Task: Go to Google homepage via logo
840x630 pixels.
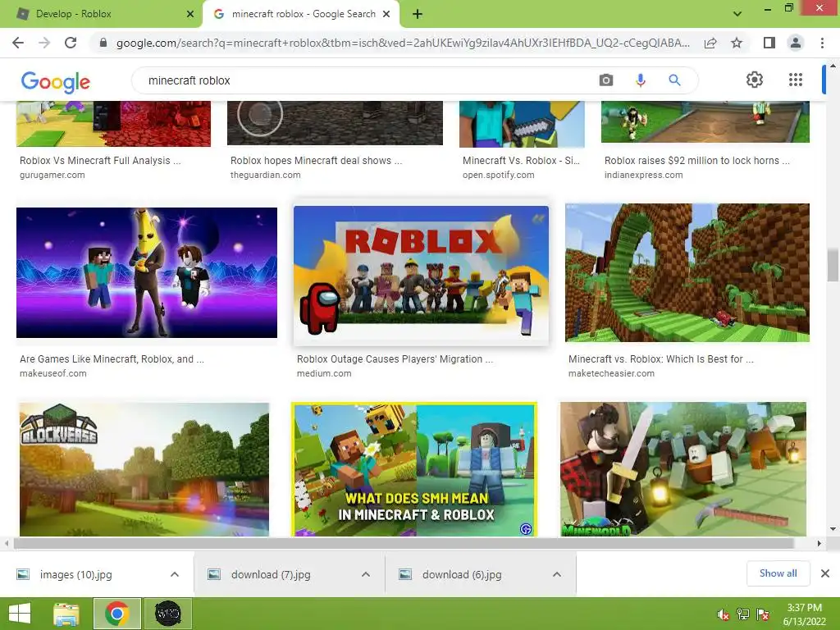Action: (x=56, y=81)
